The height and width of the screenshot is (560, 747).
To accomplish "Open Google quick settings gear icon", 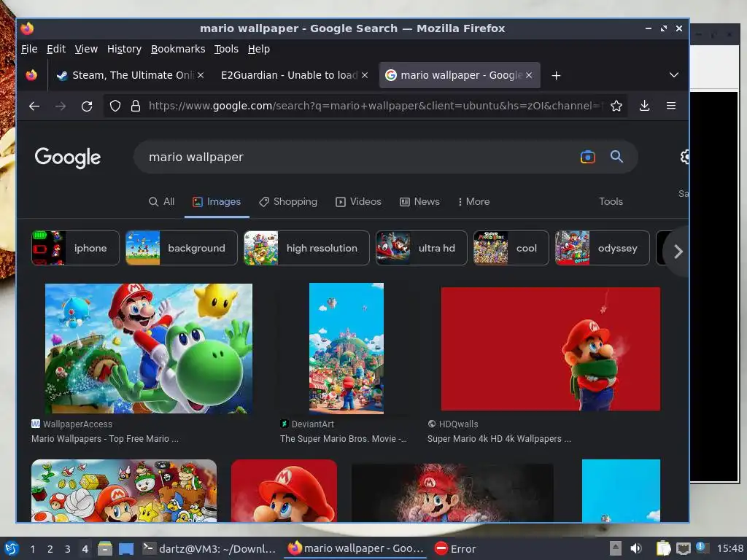I will pos(685,157).
